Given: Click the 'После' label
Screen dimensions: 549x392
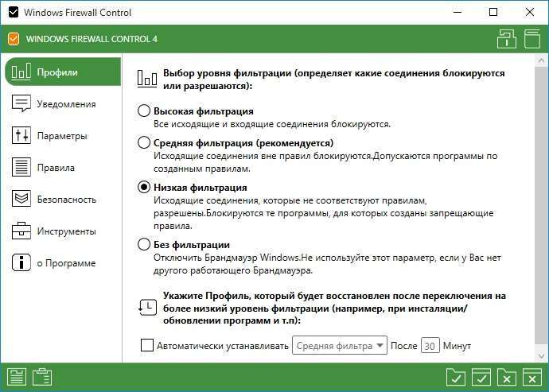Looking at the screenshot, I should click(x=403, y=346).
